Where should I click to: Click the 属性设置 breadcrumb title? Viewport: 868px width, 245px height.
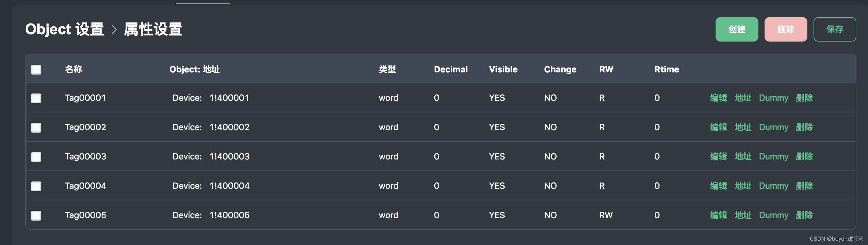point(153,29)
